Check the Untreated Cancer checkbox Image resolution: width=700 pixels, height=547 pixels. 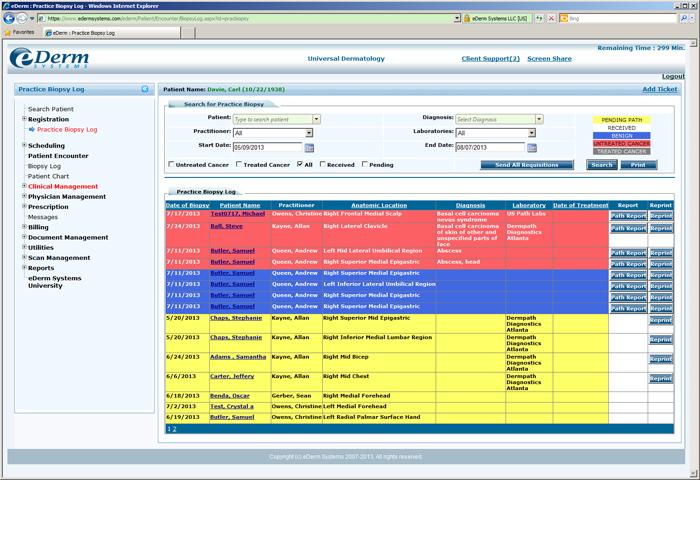[171, 164]
